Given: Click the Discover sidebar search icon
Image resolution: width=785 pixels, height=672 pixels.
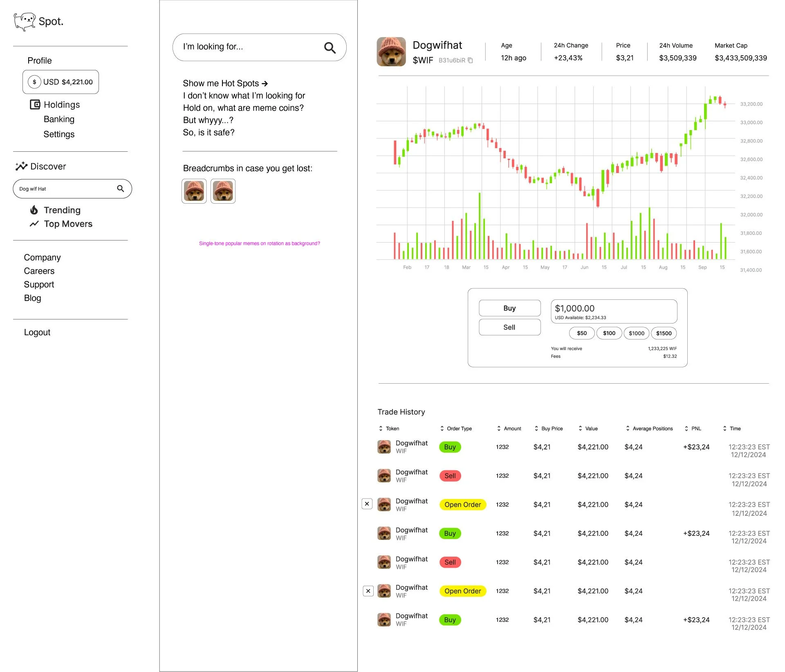Looking at the screenshot, I should point(120,189).
